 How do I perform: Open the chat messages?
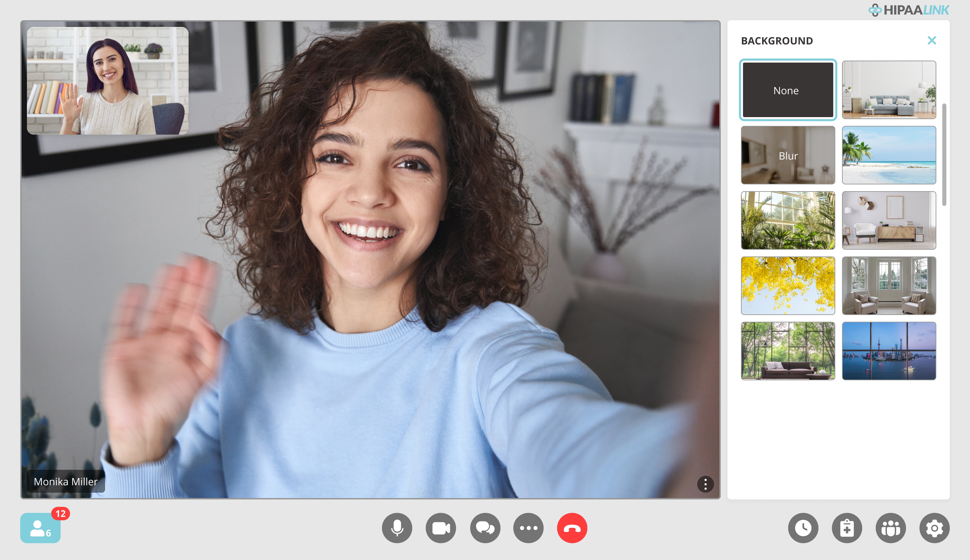tap(485, 528)
